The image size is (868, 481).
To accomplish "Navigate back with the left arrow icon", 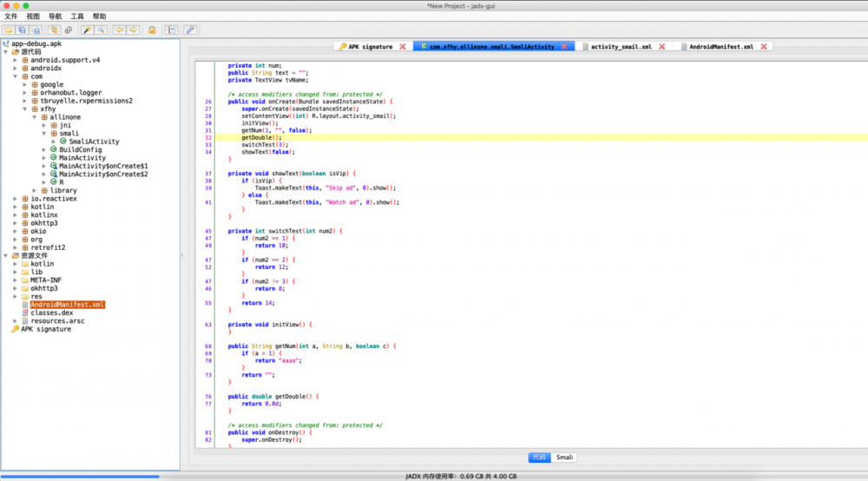I will pos(119,30).
